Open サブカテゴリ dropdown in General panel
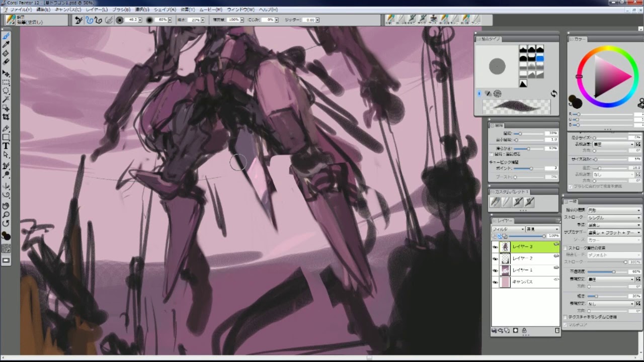Viewport: 644px width, 362px height. [x=614, y=233]
